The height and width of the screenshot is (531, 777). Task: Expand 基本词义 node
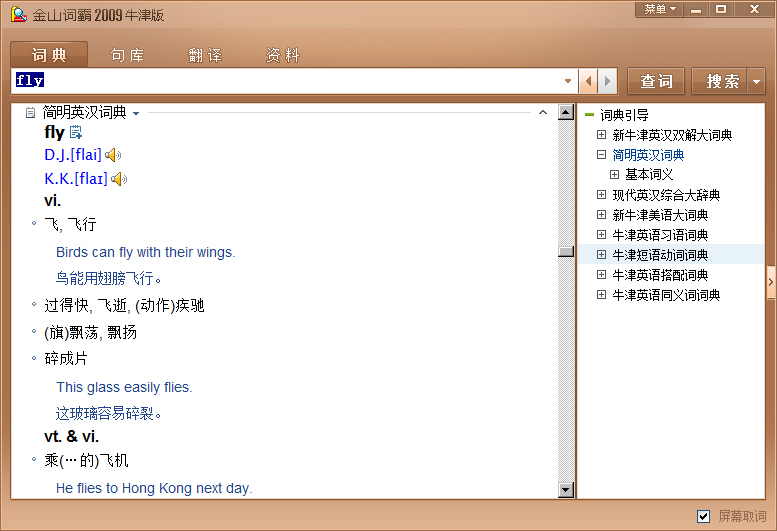tap(614, 174)
